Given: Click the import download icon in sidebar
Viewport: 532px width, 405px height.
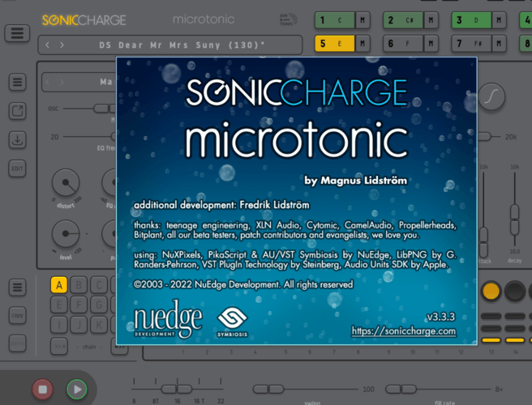Looking at the screenshot, I should click(x=17, y=139).
